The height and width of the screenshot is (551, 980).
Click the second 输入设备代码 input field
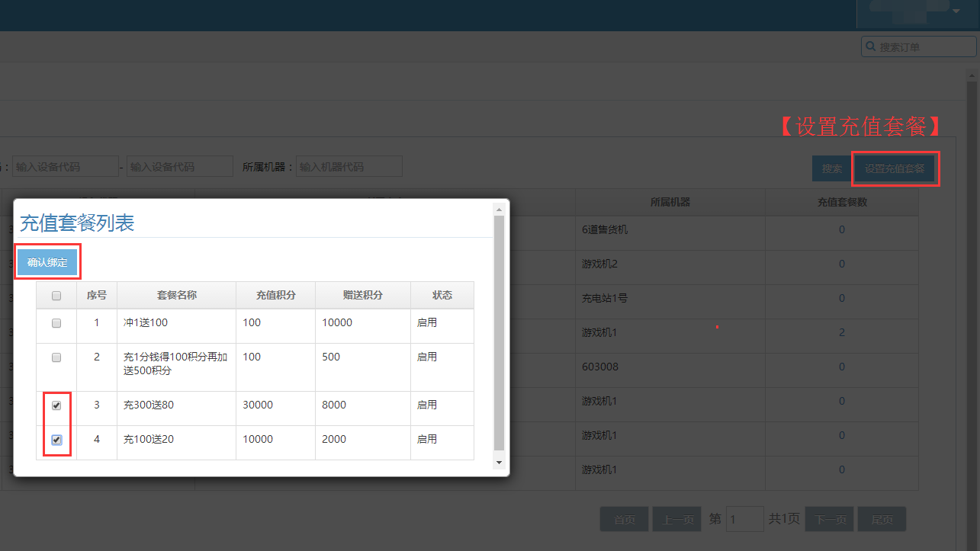coord(180,166)
